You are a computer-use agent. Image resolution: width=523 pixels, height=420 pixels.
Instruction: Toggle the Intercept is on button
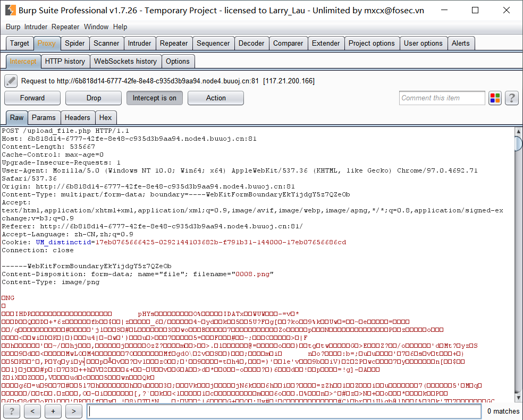154,98
